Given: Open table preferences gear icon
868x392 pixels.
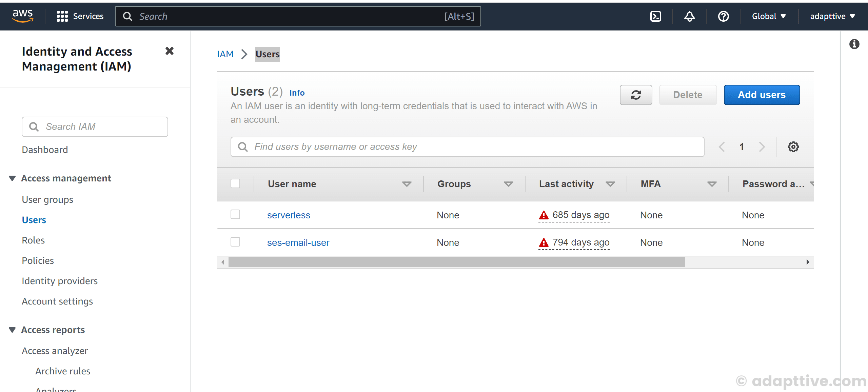Looking at the screenshot, I should coord(793,147).
